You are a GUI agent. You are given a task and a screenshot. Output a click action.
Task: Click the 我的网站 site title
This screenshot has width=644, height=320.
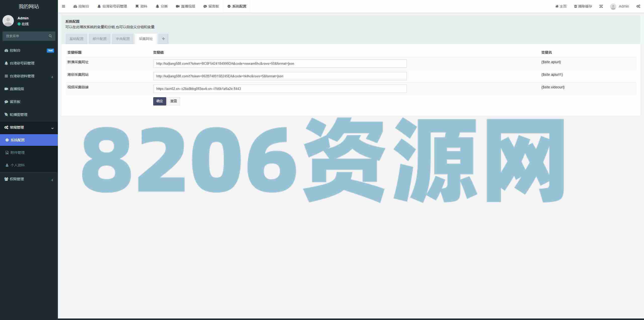tap(29, 6)
